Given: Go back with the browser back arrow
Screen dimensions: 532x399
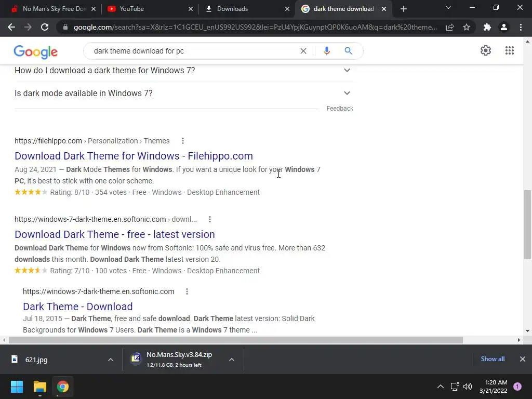Looking at the screenshot, I should point(11,27).
